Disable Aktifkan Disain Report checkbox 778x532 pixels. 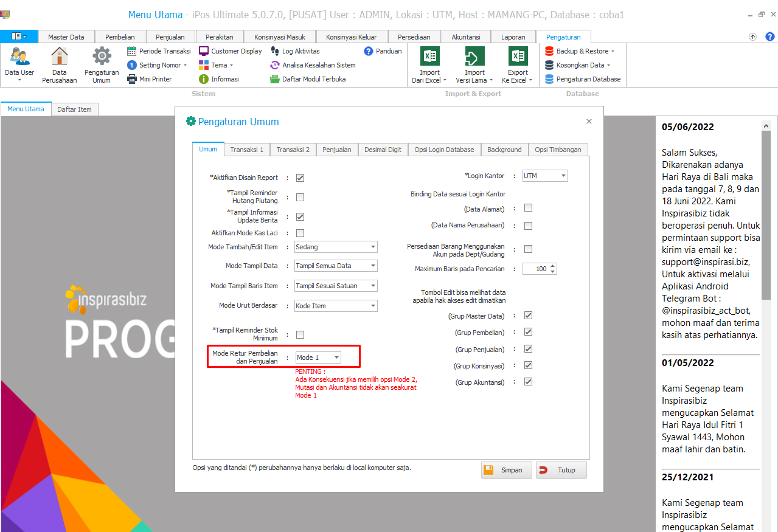300,178
